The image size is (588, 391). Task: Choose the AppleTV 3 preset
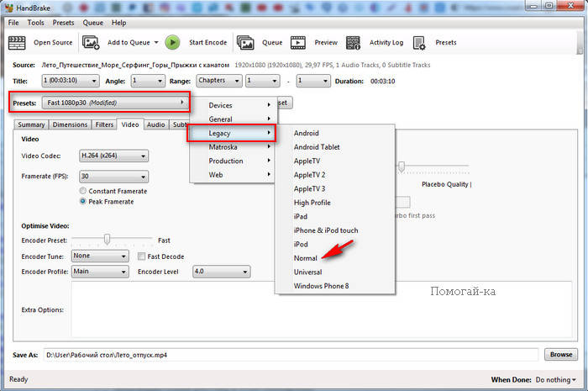[x=335, y=188]
